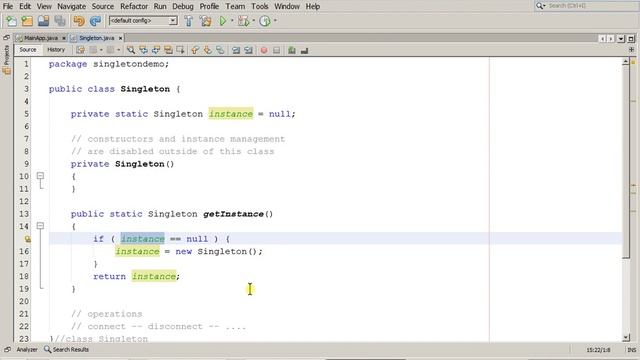
Task: Close the Singleton.java tab
Action: 120,38
